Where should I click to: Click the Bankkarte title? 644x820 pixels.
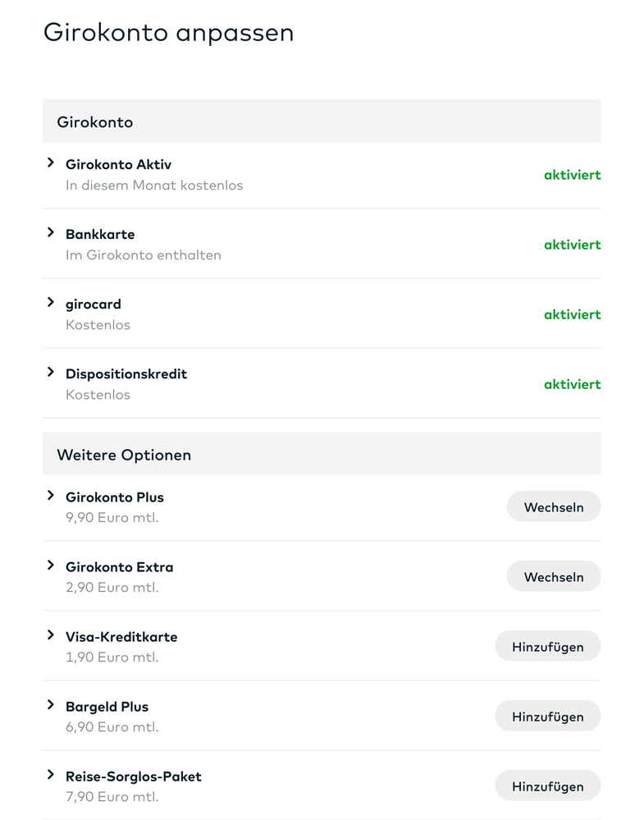(100, 235)
